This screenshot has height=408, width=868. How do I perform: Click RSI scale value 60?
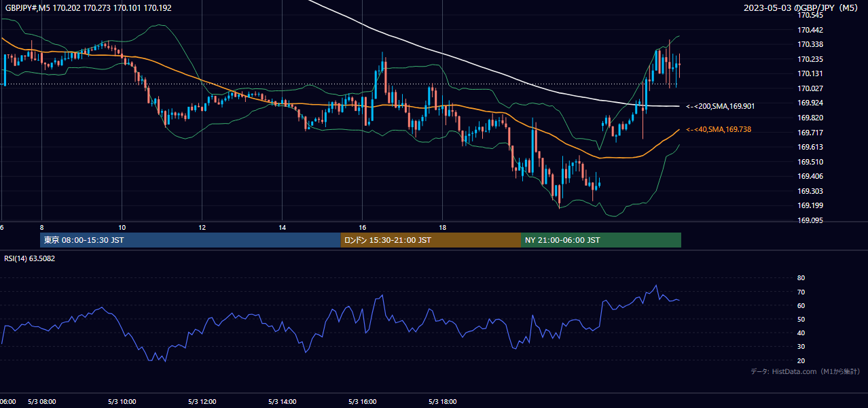801,305
